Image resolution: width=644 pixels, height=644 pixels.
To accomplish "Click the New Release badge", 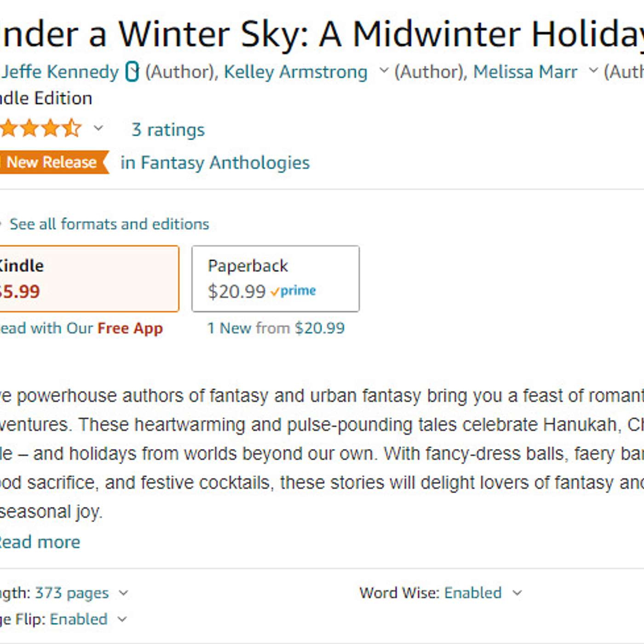I will coord(53,162).
